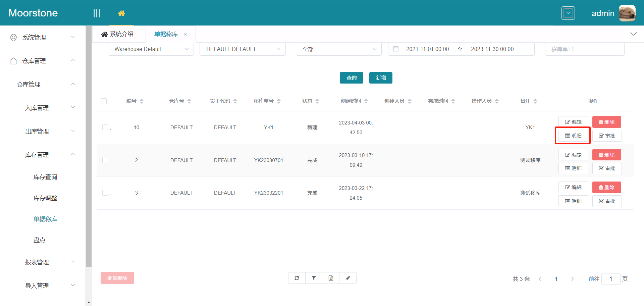Click the 查询 search button
644x306 pixels.
coord(351,78)
